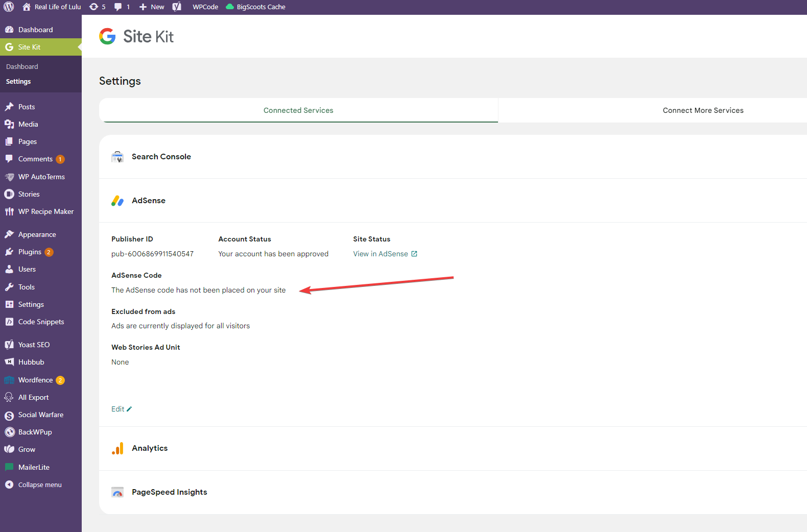
Task: Click the Yoast icon in admin bar
Action: (x=177, y=7)
